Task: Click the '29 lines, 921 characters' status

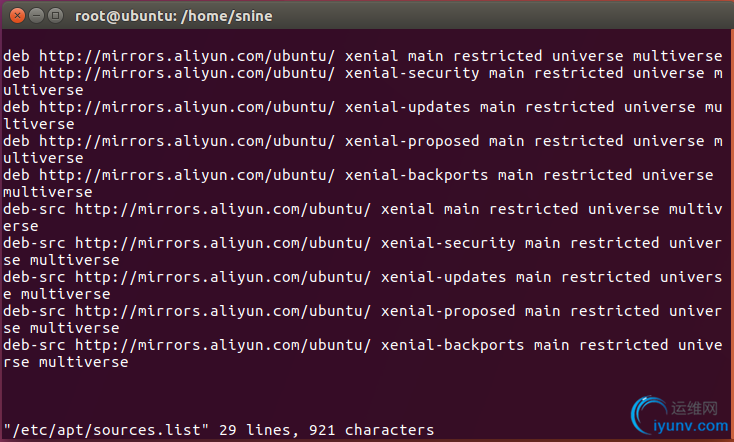Action: [x=326, y=430]
